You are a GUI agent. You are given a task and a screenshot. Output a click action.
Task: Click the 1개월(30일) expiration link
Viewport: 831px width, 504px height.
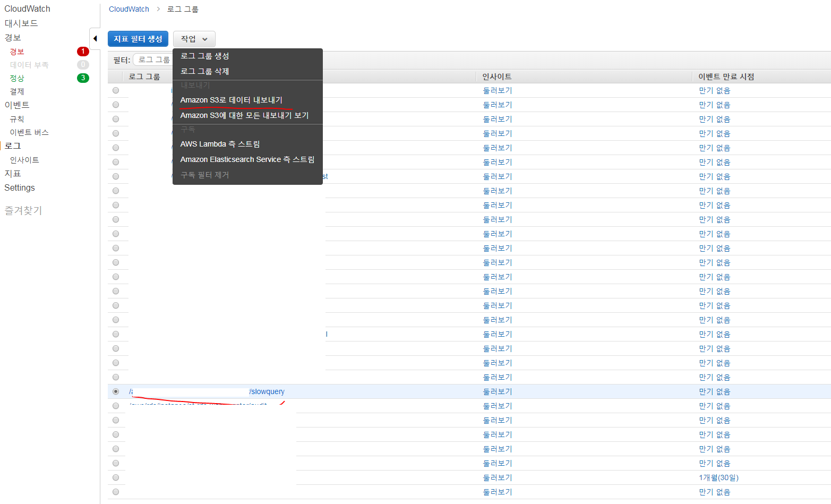[x=718, y=477]
